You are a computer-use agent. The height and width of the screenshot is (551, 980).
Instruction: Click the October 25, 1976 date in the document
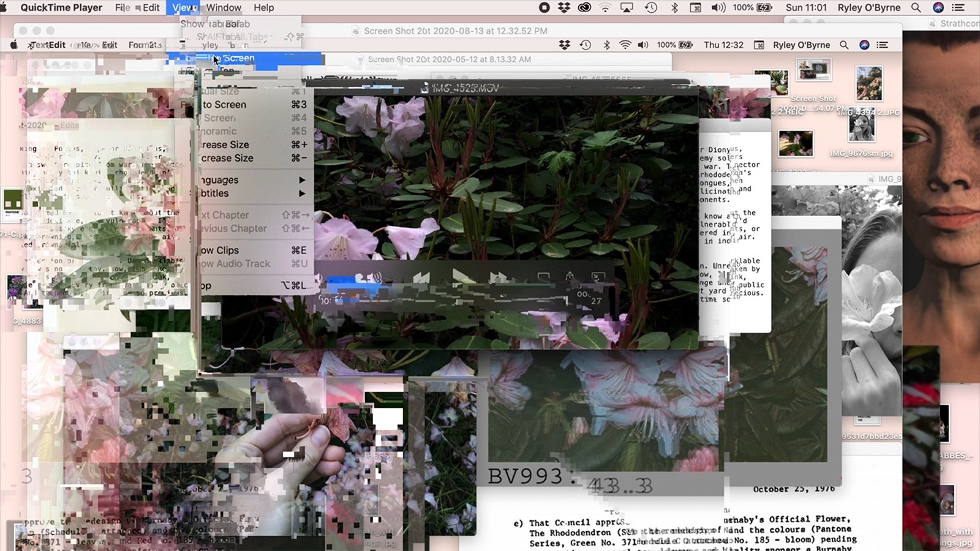click(793, 489)
